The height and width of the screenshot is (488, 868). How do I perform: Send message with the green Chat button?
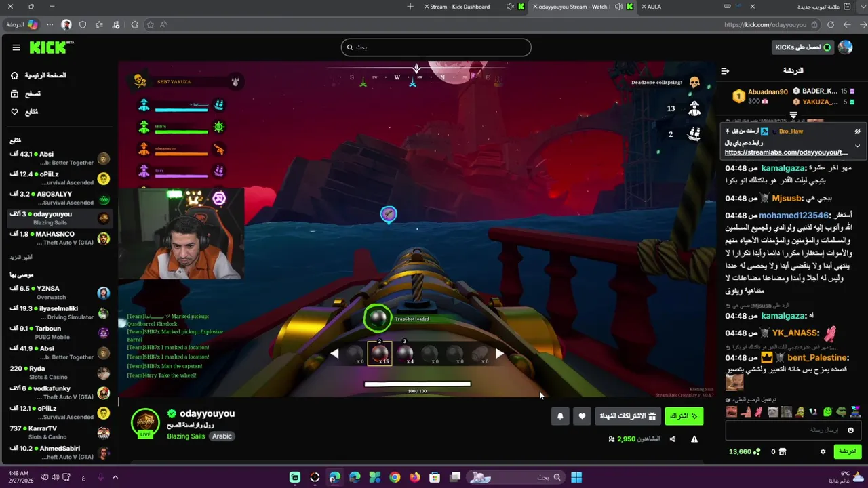[x=848, y=451]
